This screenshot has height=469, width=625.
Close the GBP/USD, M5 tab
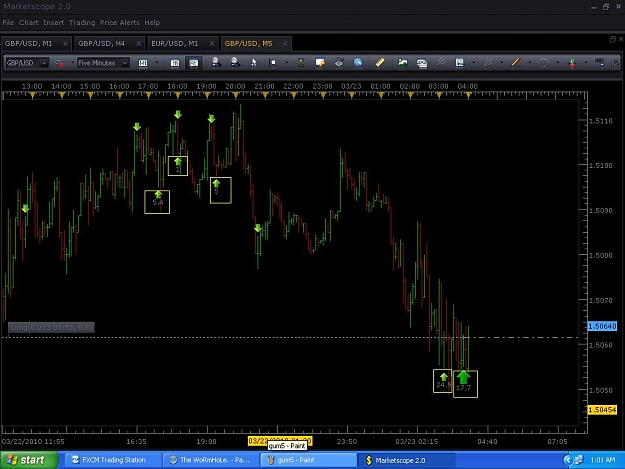click(285, 43)
